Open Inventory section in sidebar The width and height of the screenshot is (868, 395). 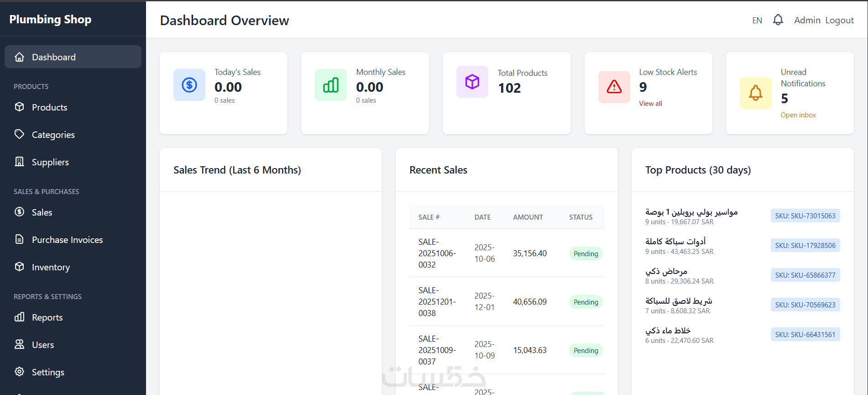tap(73, 267)
